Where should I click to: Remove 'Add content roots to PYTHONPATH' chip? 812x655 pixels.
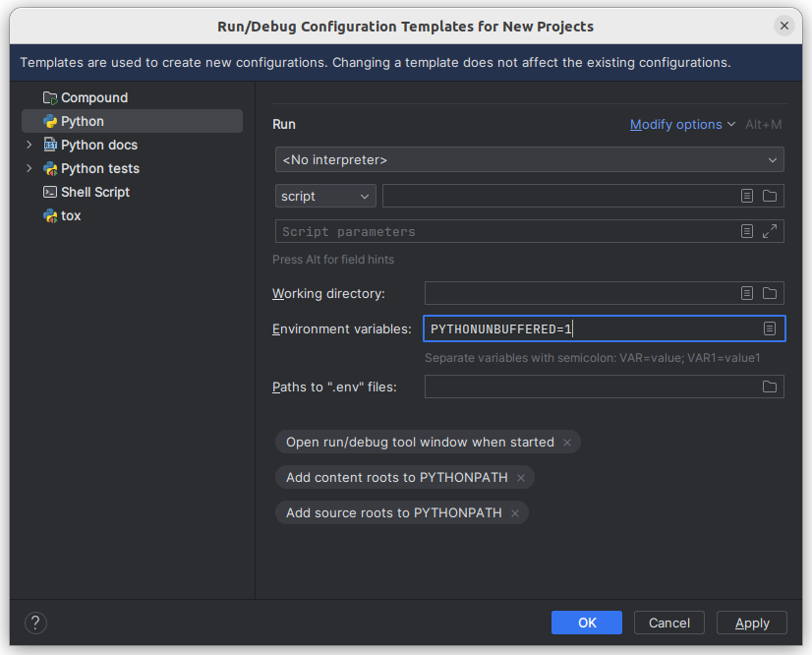click(x=521, y=478)
